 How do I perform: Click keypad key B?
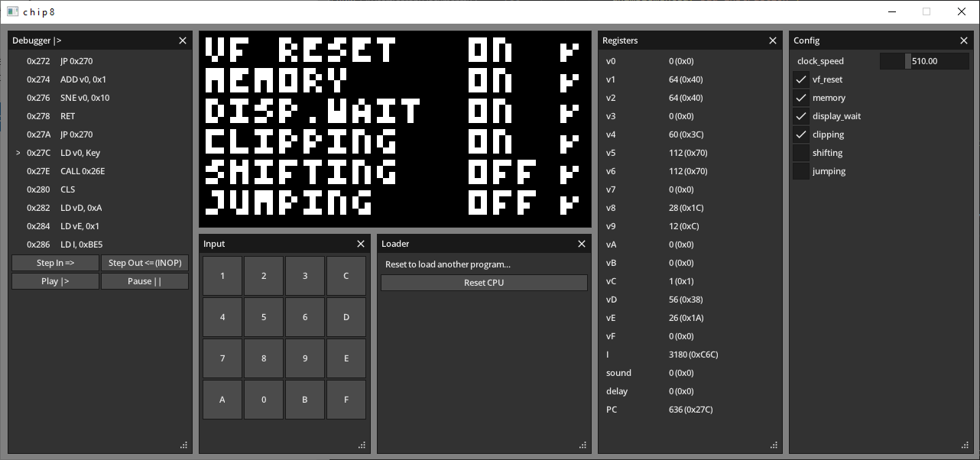pos(305,400)
